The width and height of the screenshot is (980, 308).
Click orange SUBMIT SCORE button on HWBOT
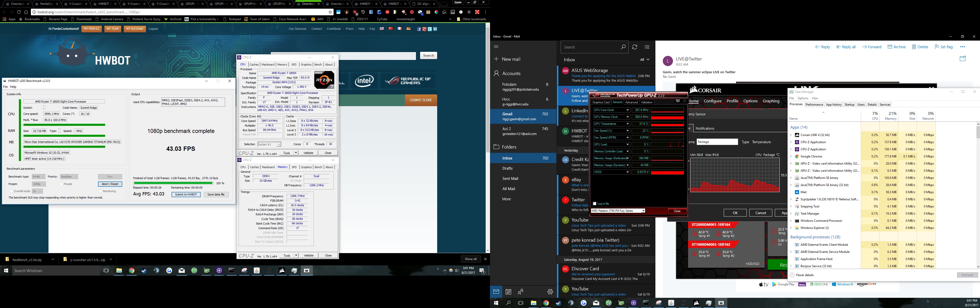coord(421,100)
